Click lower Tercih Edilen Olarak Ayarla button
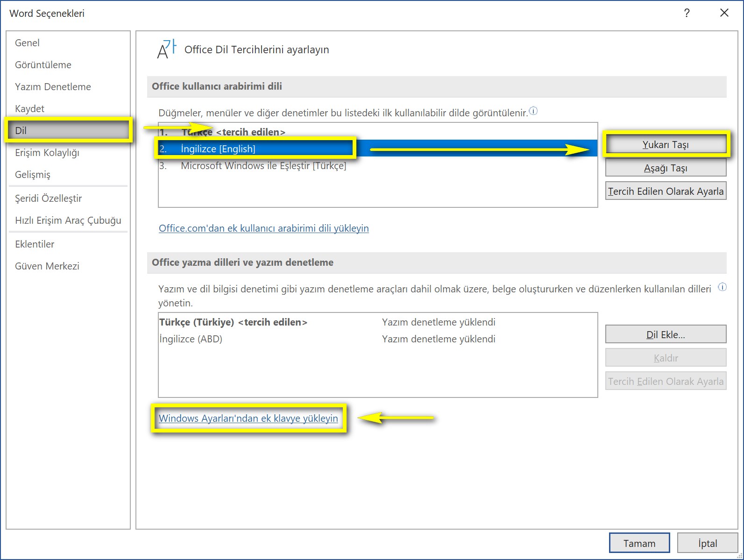The width and height of the screenshot is (744, 560). pyautogui.click(x=666, y=381)
